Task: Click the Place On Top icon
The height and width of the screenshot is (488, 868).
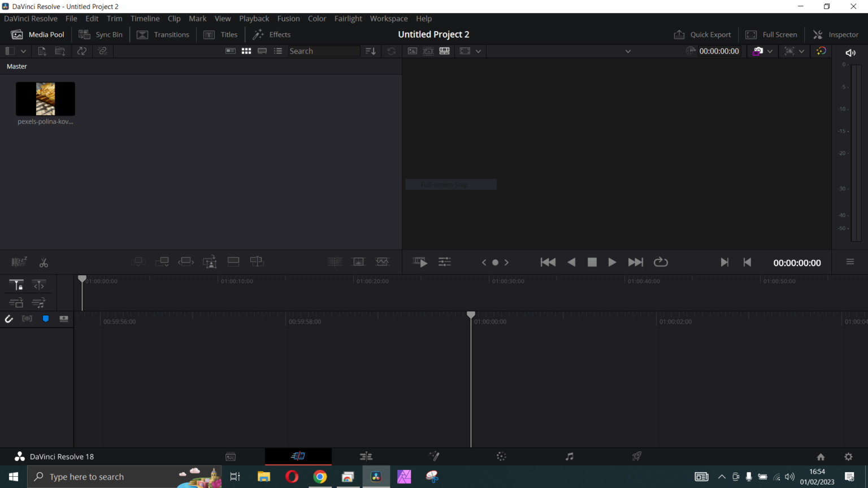Action: click(x=233, y=262)
